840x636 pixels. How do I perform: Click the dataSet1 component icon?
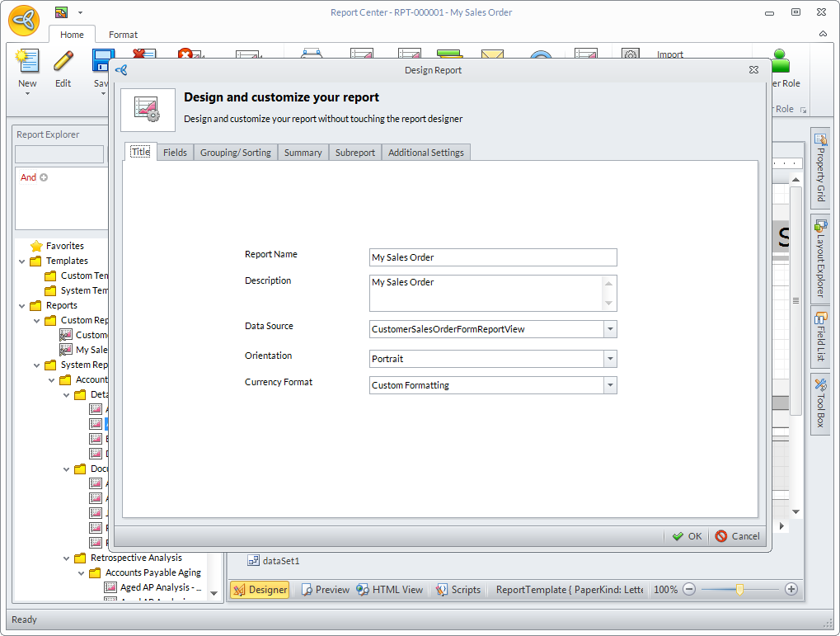click(254, 561)
